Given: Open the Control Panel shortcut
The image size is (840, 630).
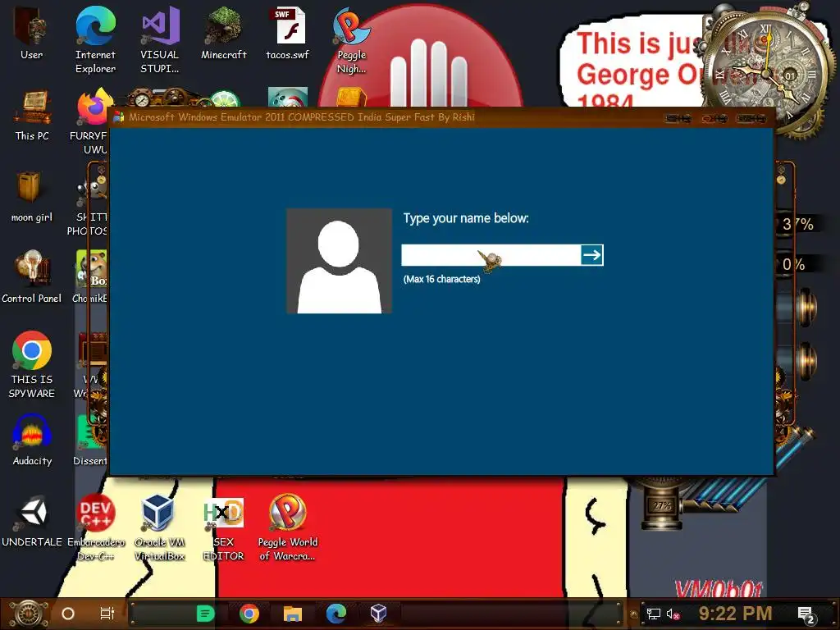Looking at the screenshot, I should (32, 277).
